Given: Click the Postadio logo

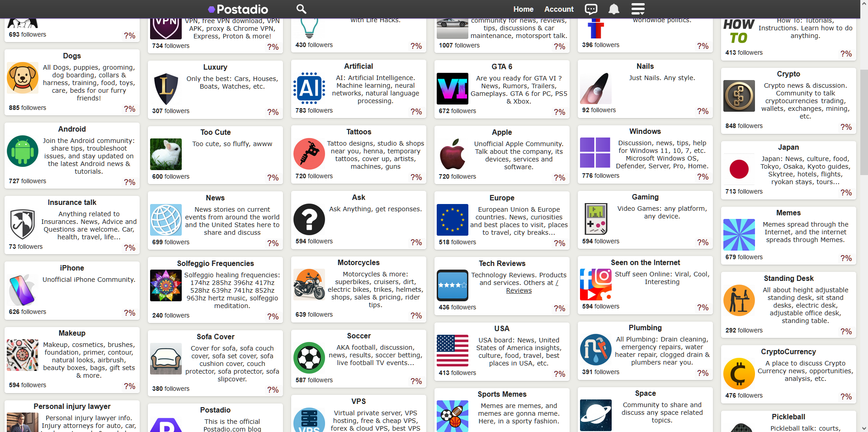Looking at the screenshot, I should tap(238, 9).
